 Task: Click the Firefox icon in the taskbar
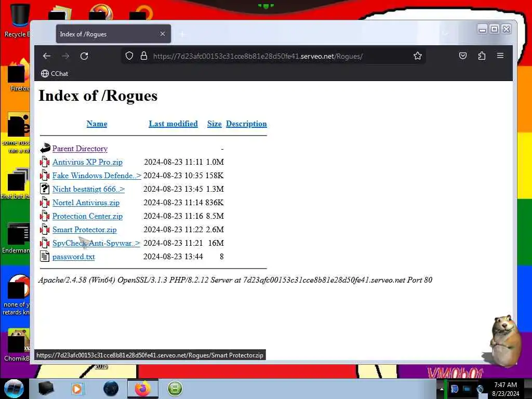point(143,389)
